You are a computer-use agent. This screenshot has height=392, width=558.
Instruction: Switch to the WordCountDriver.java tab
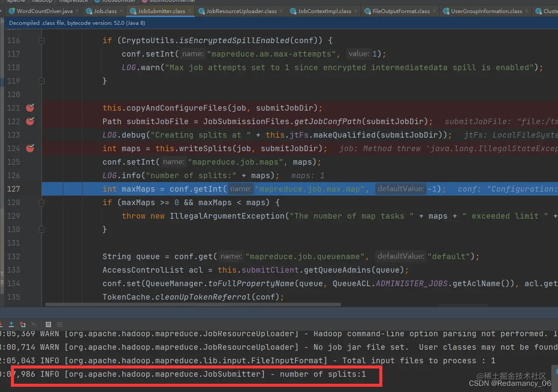[44, 11]
